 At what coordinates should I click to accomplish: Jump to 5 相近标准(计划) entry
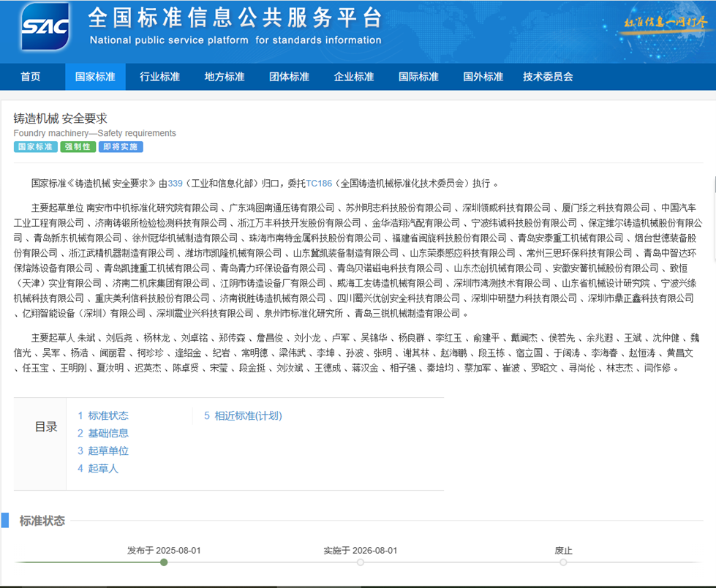243,415
